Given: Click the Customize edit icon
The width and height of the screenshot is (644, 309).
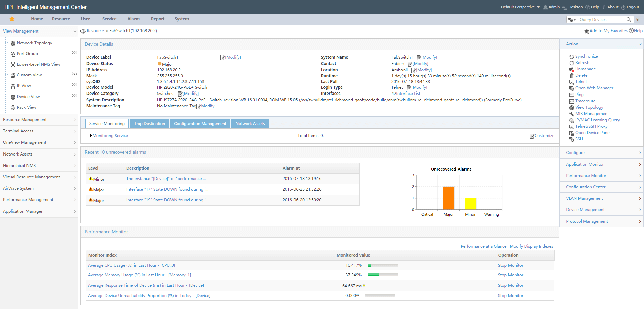Looking at the screenshot, I should 532,136.
